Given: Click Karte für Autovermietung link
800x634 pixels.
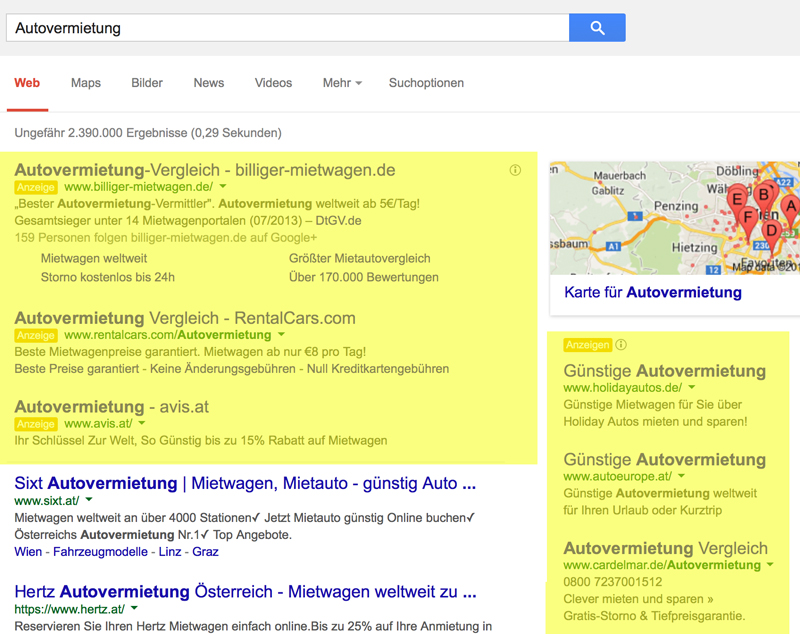Looking at the screenshot, I should coord(653,292).
